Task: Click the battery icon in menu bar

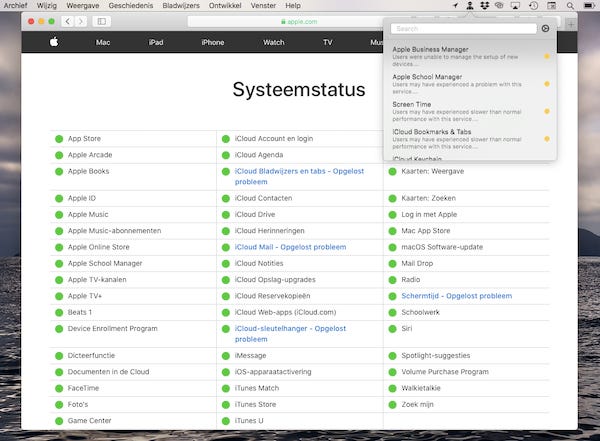Action: (589, 5)
